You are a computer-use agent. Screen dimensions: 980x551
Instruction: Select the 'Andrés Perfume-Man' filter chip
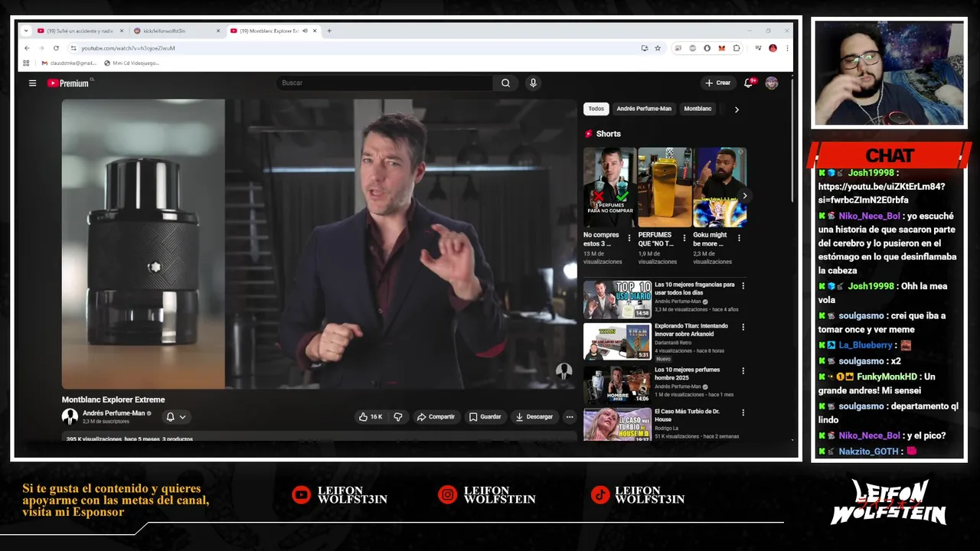[644, 109]
